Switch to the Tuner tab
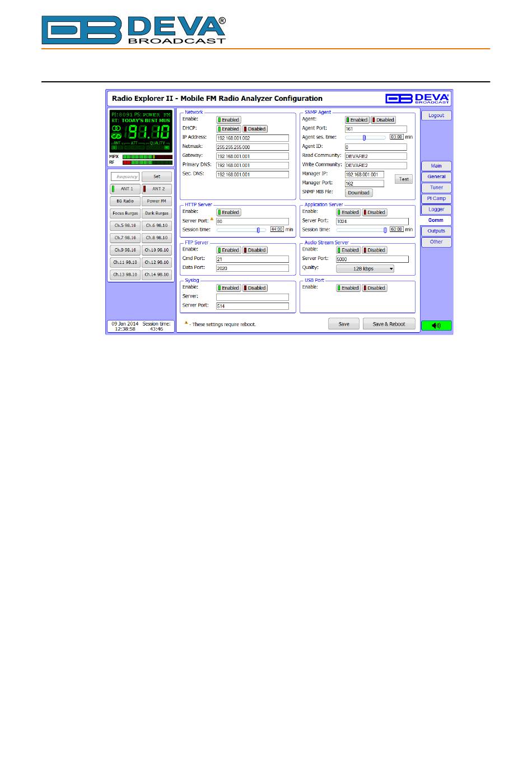Screen dimensions: 532x762 436,188
